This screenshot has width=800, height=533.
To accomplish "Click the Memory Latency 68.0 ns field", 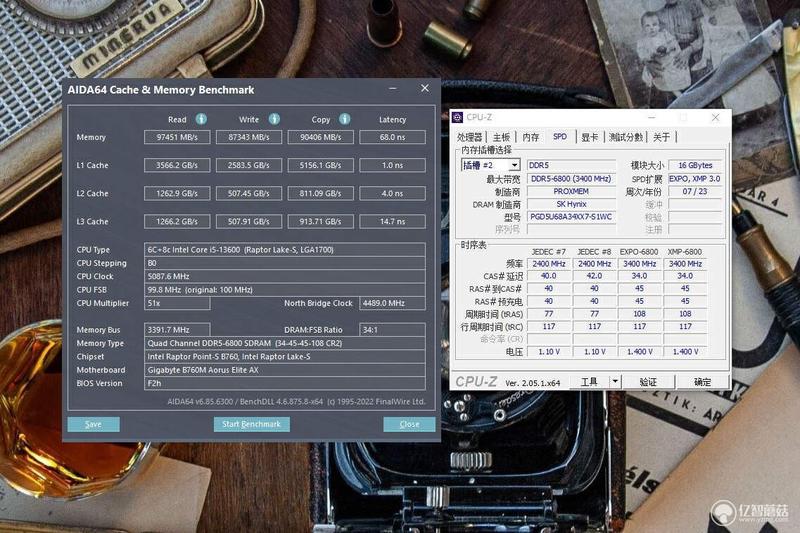I will click(x=392, y=137).
